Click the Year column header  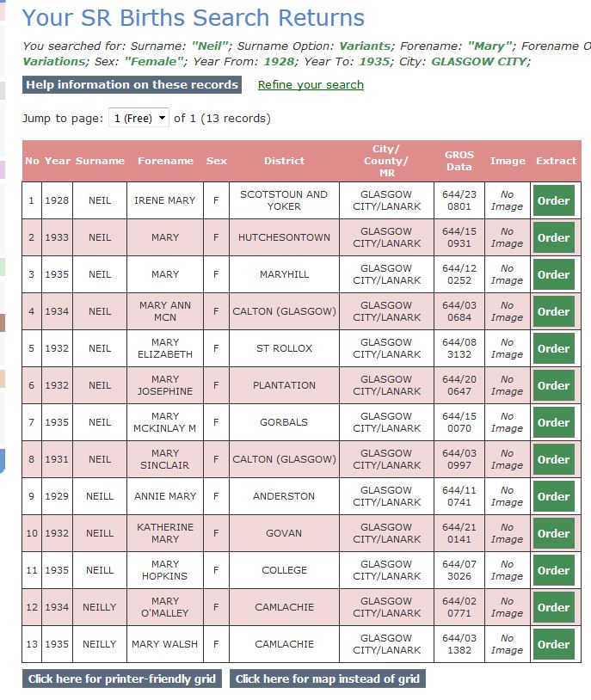(x=58, y=161)
